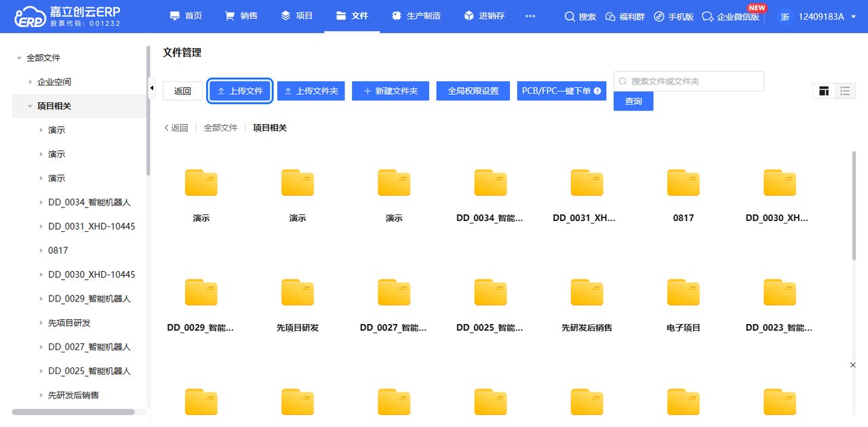Open the DD_0029_智能… folder icon

pyautogui.click(x=201, y=292)
